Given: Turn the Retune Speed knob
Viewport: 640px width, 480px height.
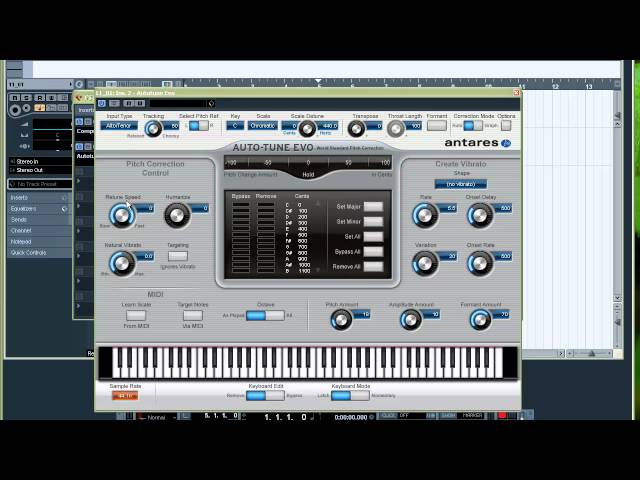Looking at the screenshot, I should coord(122,215).
